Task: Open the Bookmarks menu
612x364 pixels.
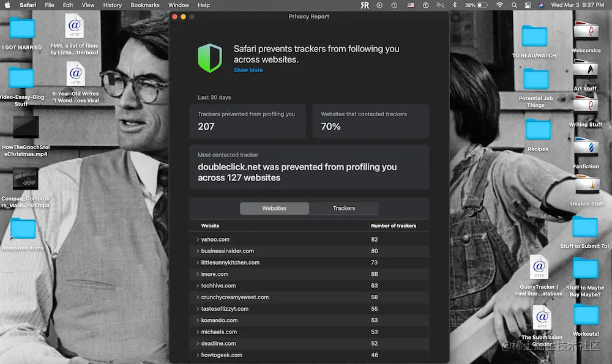Action: point(145,5)
